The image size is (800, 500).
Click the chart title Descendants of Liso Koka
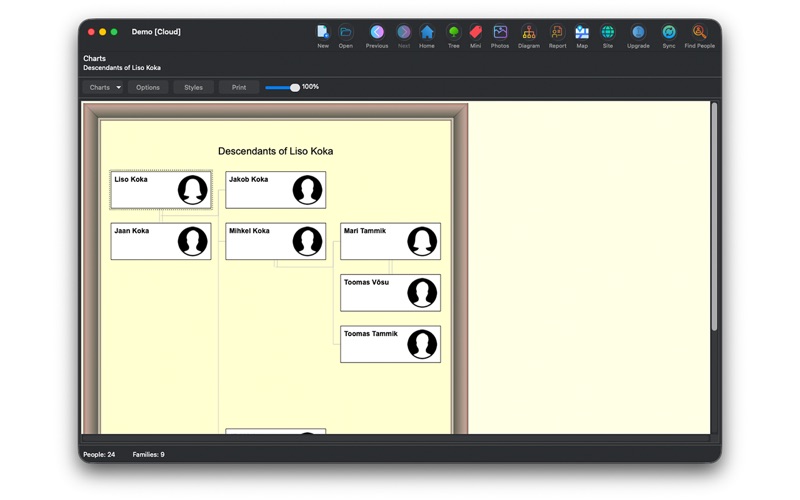click(276, 151)
